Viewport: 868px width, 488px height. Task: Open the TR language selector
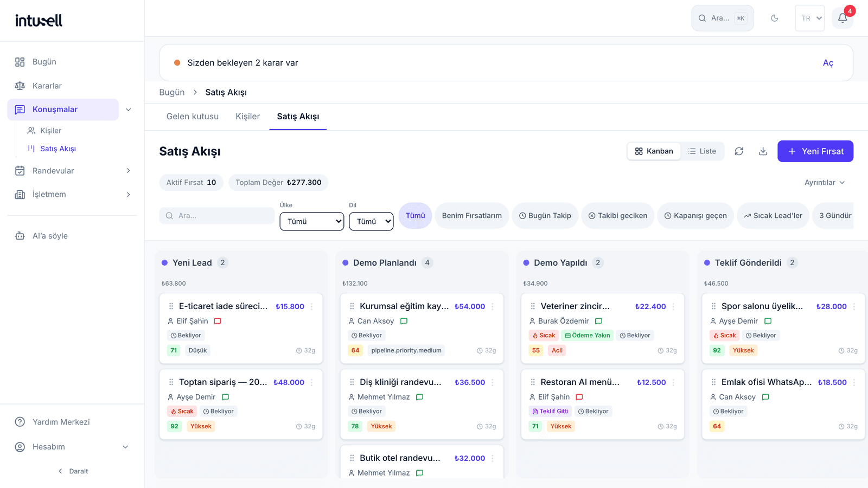pos(810,18)
